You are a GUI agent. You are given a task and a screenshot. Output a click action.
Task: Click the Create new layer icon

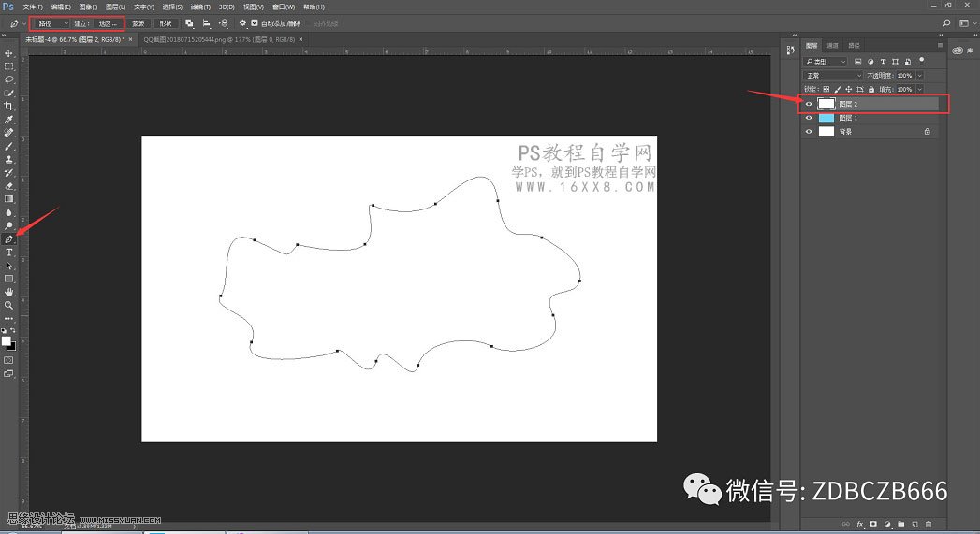(914, 524)
